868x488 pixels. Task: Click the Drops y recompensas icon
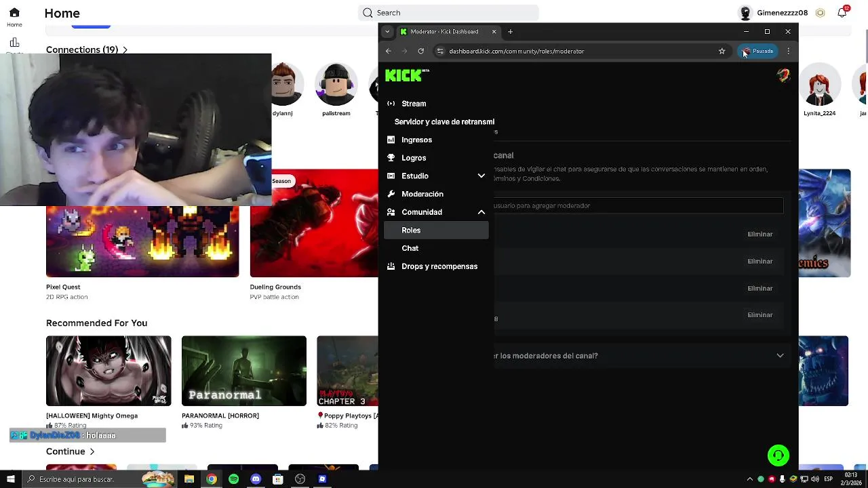pyautogui.click(x=391, y=266)
